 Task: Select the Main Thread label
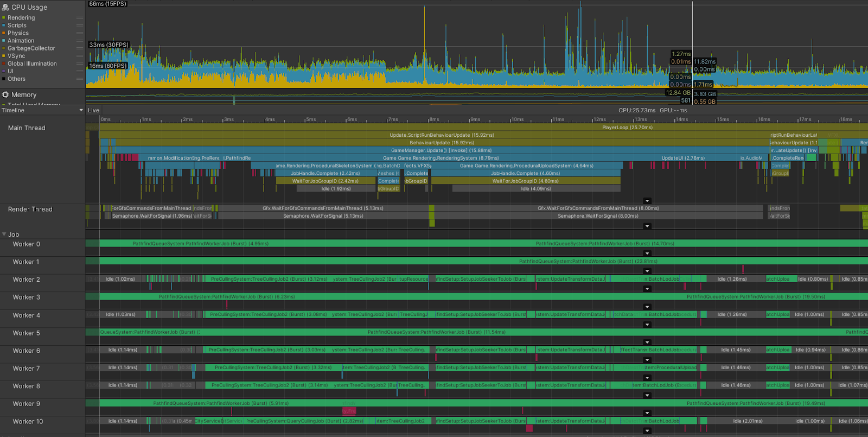coord(27,128)
